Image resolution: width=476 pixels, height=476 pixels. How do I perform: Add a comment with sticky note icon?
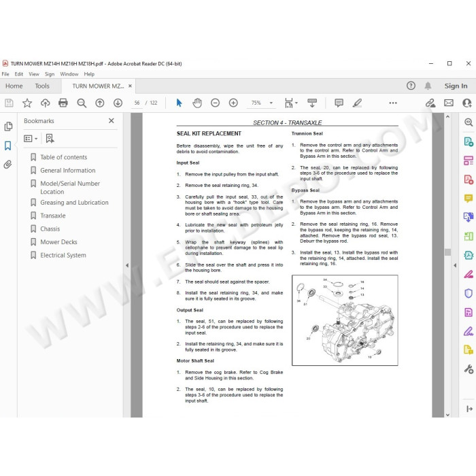coord(339,103)
